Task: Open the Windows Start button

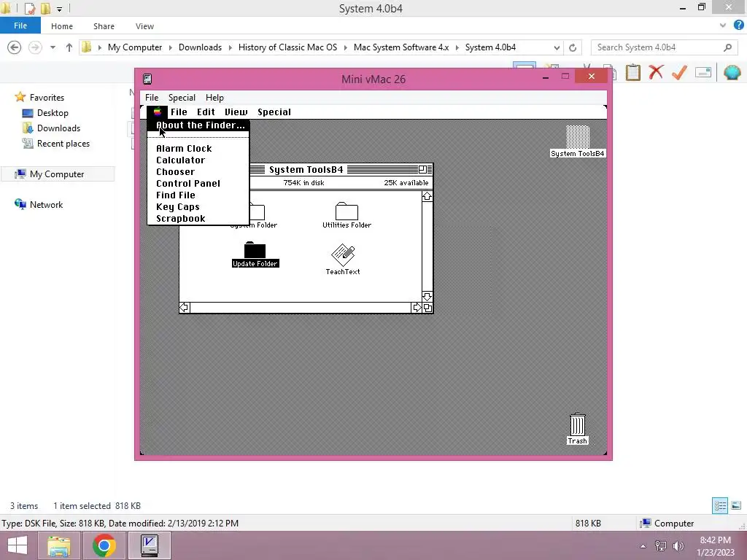Action: point(18,545)
